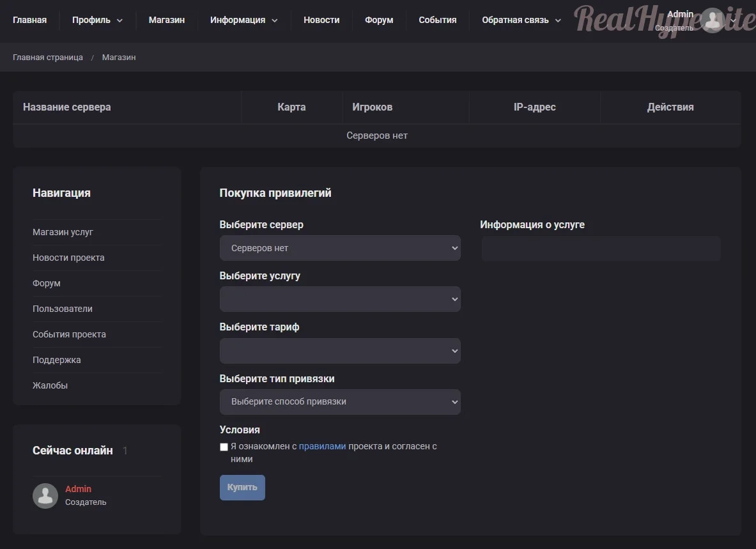Open Новости in the top menu
Screen dimensions: 756x549
tap(321, 20)
